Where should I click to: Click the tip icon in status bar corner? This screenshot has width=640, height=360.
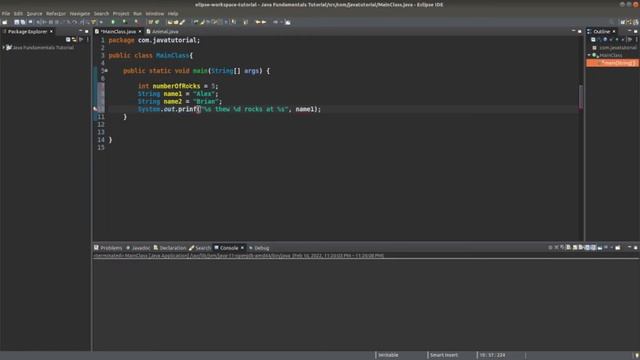(x=636, y=355)
